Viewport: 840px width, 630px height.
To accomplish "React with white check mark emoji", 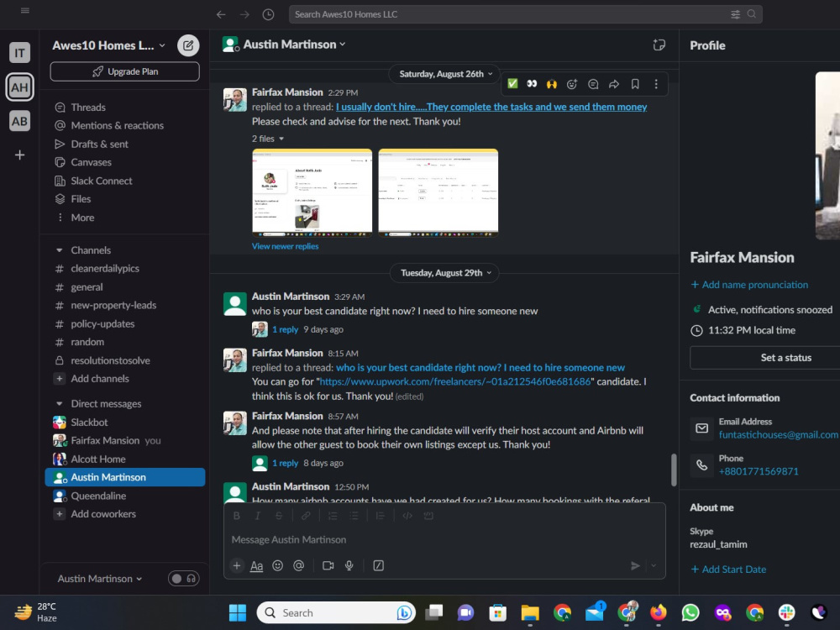I will pos(512,83).
